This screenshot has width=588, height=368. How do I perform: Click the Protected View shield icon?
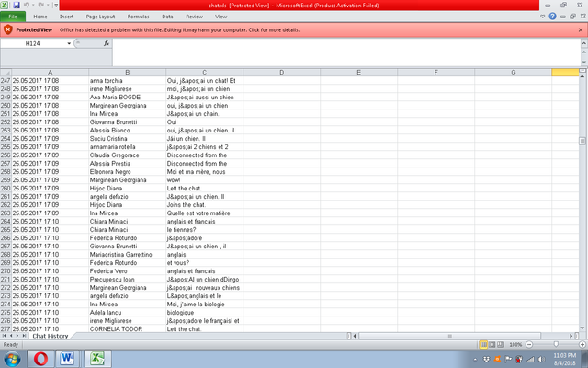[x=8, y=29]
